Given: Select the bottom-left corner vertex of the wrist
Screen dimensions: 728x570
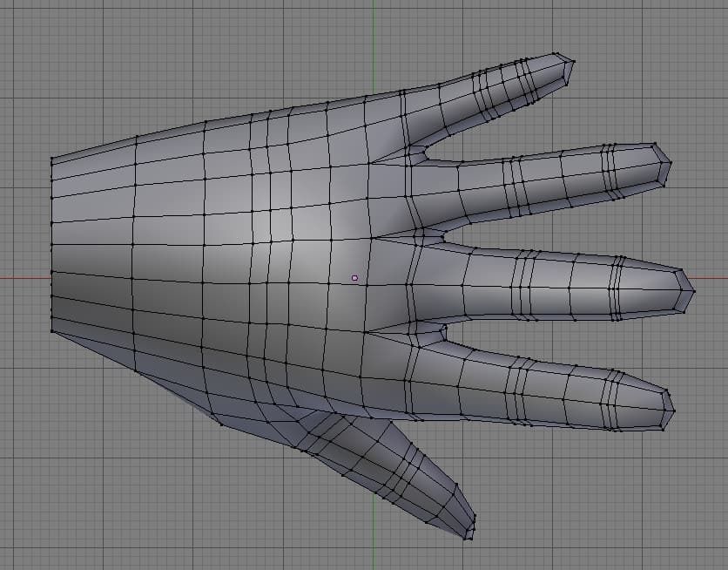Looking at the screenshot, I should point(52,331).
